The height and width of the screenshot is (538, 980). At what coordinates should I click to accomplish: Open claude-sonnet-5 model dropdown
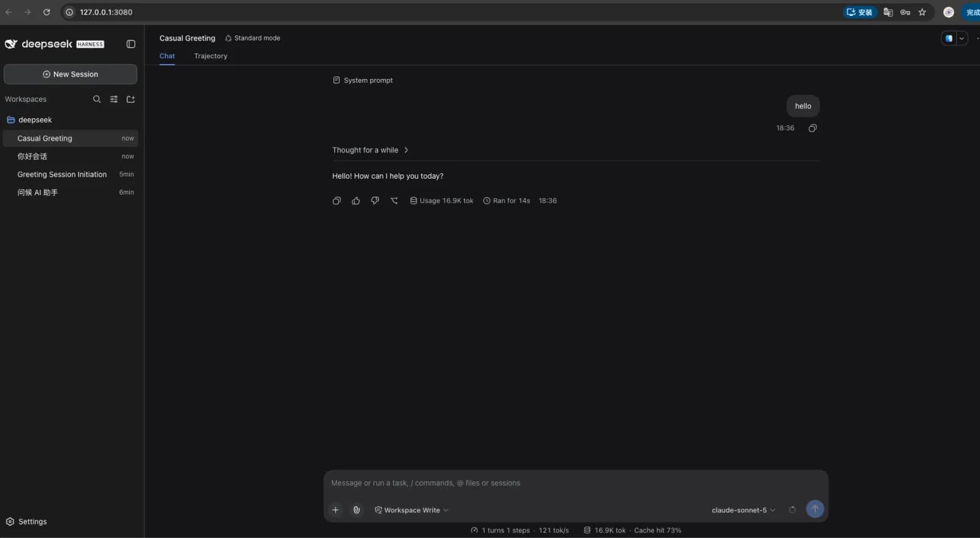point(743,510)
